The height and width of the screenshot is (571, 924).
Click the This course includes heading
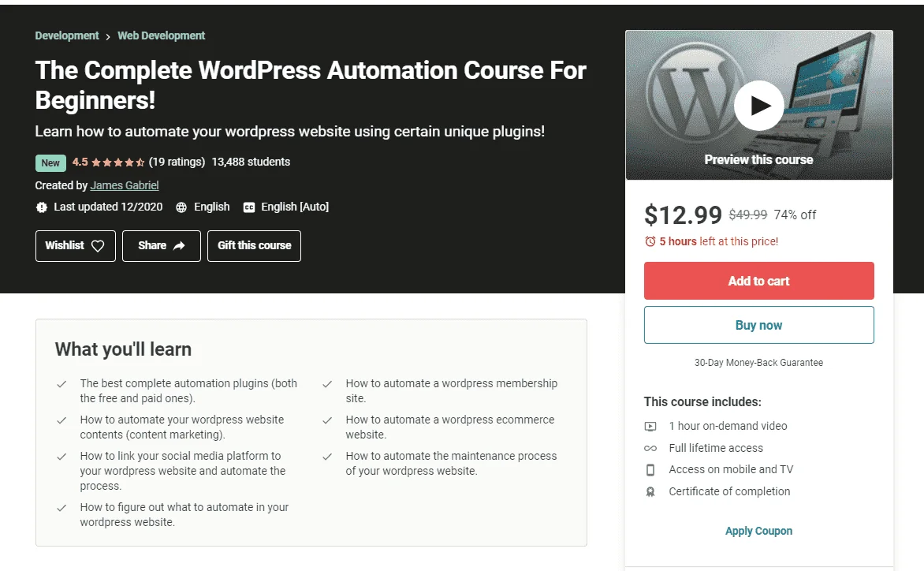(x=702, y=401)
